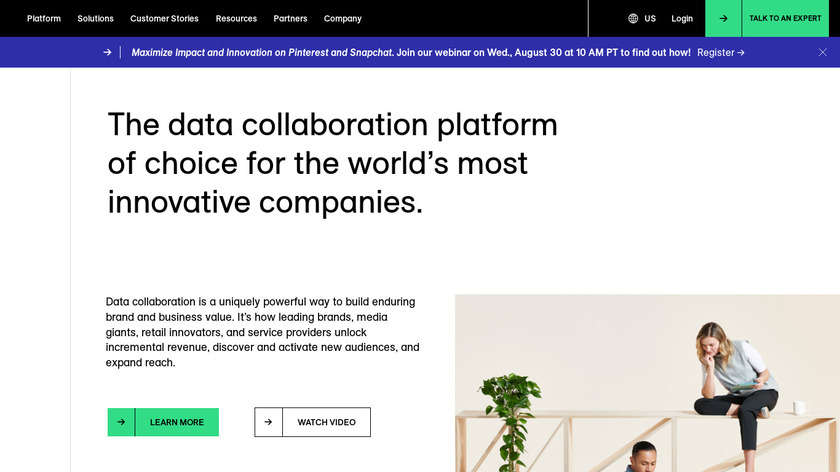Click the hero photo of people at the table
Screen dimensions: 840x472
[647, 383]
